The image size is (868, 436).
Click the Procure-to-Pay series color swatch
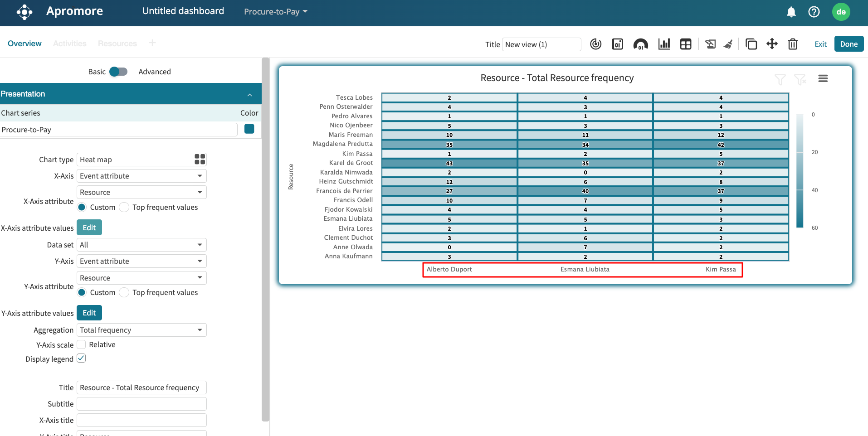point(249,129)
